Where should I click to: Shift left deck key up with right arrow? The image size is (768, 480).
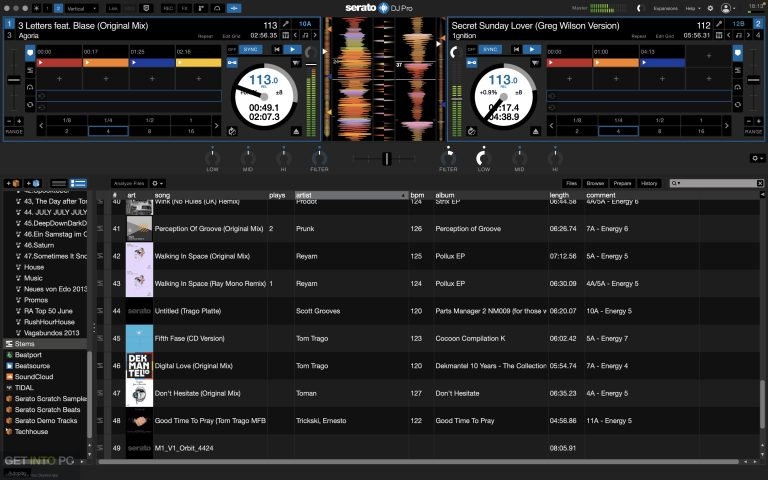click(x=315, y=35)
